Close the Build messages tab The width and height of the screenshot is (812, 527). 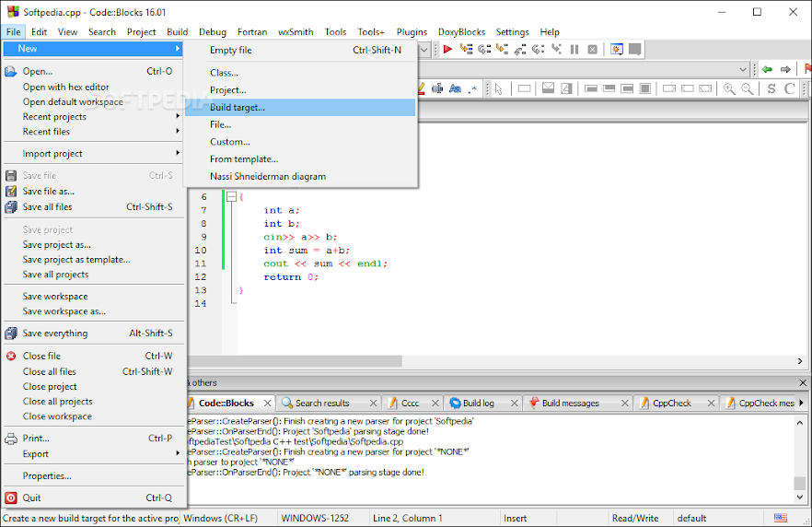[623, 403]
